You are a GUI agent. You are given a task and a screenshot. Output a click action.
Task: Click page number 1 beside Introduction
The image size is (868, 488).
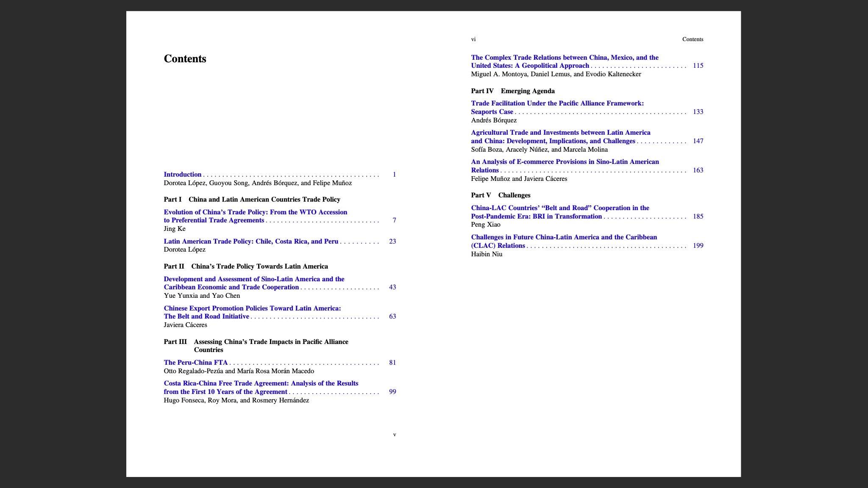pos(394,174)
